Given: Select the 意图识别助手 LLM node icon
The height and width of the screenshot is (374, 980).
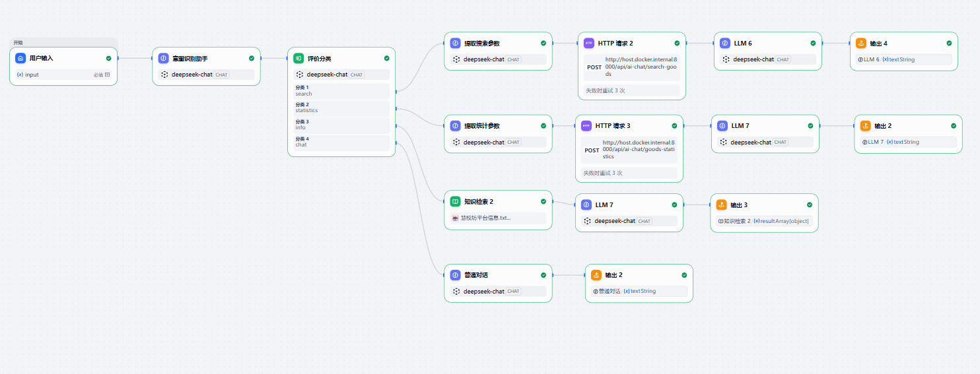Looking at the screenshot, I should pyautogui.click(x=163, y=58).
